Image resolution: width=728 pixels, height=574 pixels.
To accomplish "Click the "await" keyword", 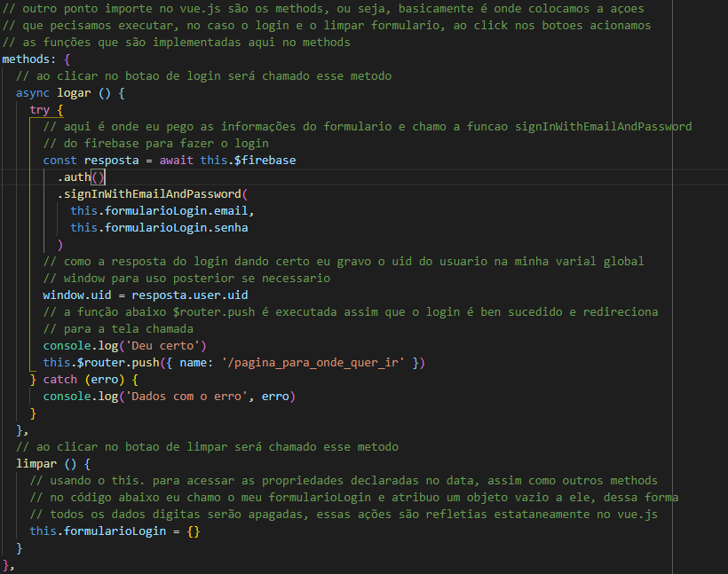I will (178, 161).
